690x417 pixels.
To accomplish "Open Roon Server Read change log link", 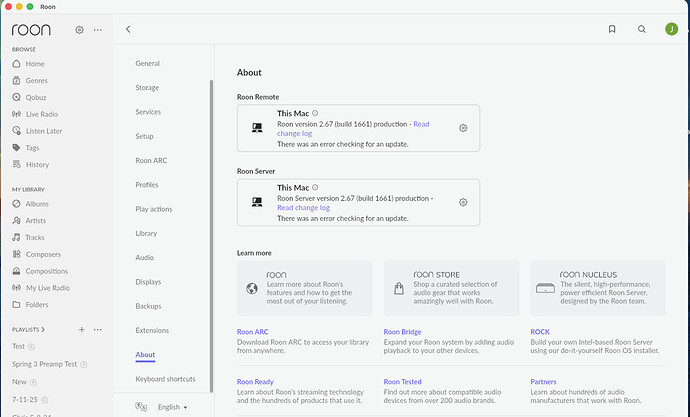I will pos(303,208).
